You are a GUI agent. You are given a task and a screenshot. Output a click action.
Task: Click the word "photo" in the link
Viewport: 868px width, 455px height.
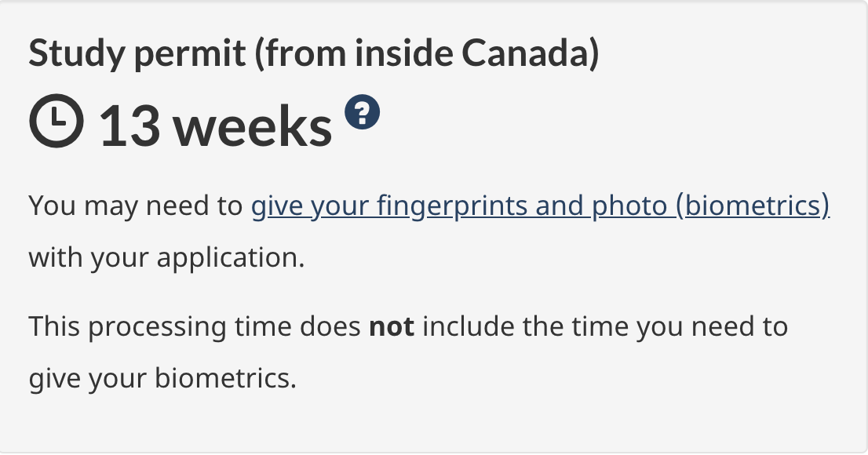(x=626, y=206)
